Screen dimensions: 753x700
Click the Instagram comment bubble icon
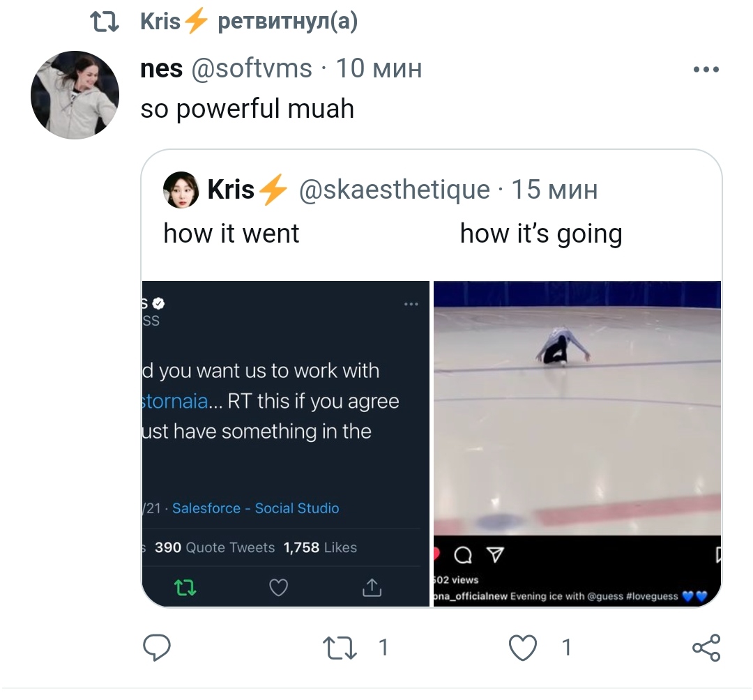[462, 555]
